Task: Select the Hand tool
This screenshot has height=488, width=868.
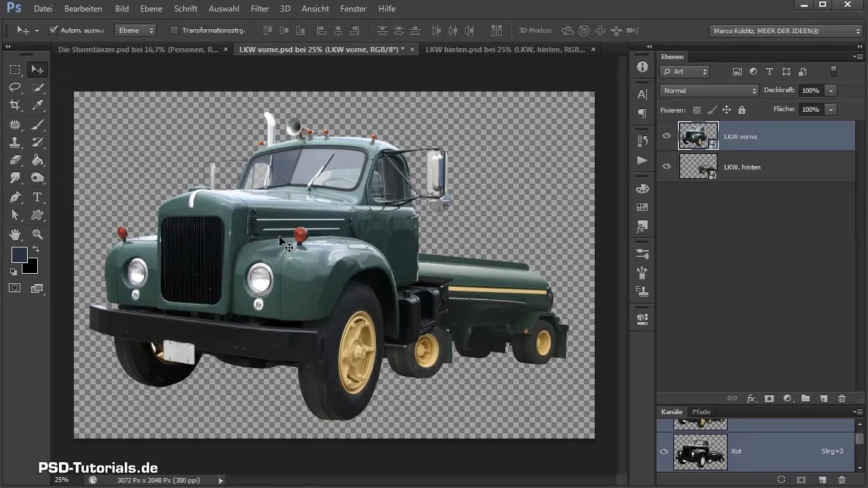Action: coord(15,235)
